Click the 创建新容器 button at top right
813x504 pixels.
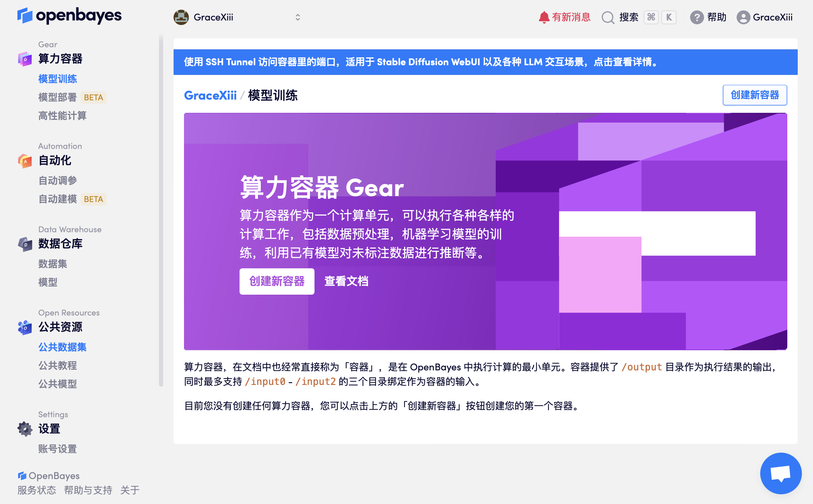coord(754,95)
